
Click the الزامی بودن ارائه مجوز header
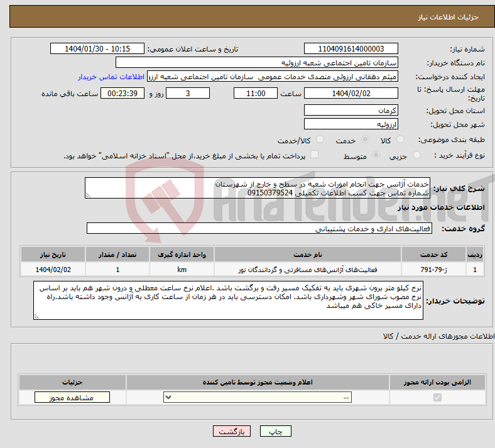point(437,382)
